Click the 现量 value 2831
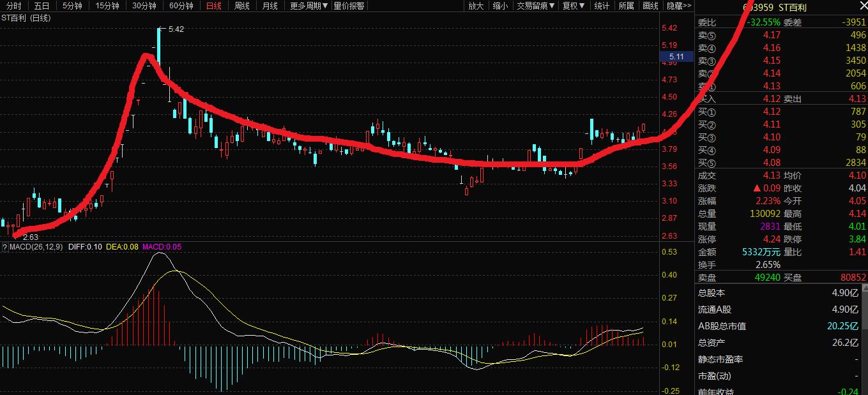 tap(770, 227)
